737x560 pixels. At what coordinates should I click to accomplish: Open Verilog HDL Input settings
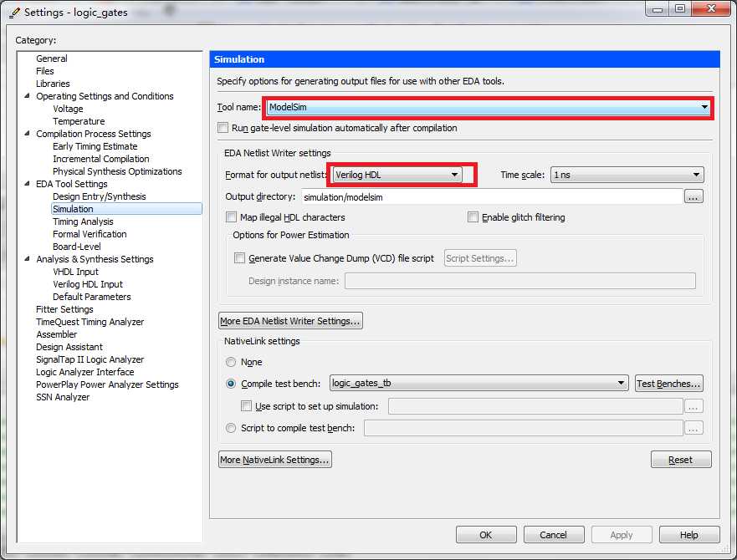88,284
